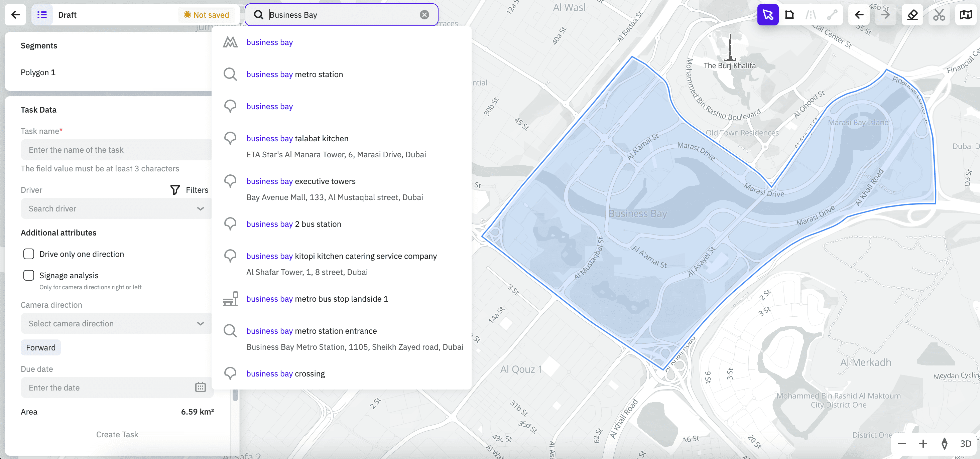Activate the eraser tool
The height and width of the screenshot is (459, 980).
coord(912,15)
